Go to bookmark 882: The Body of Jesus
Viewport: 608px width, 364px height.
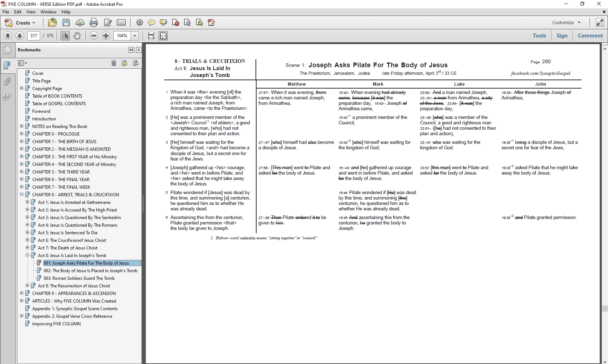pos(90,271)
